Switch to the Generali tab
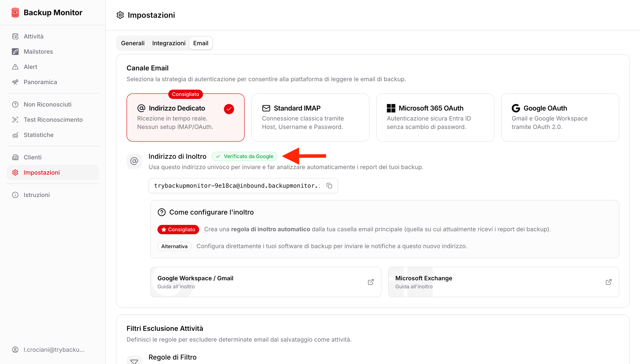Image resolution: width=640 pixels, height=364 pixels. point(133,43)
